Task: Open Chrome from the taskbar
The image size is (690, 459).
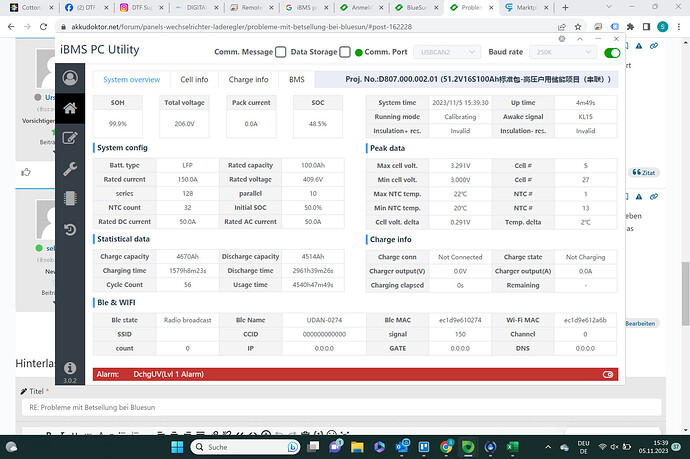Action: [446, 447]
